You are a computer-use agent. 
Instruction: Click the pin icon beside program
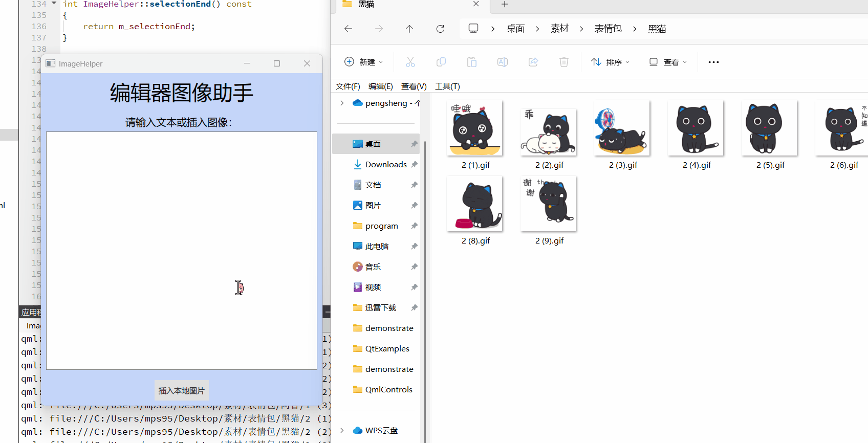point(414,226)
